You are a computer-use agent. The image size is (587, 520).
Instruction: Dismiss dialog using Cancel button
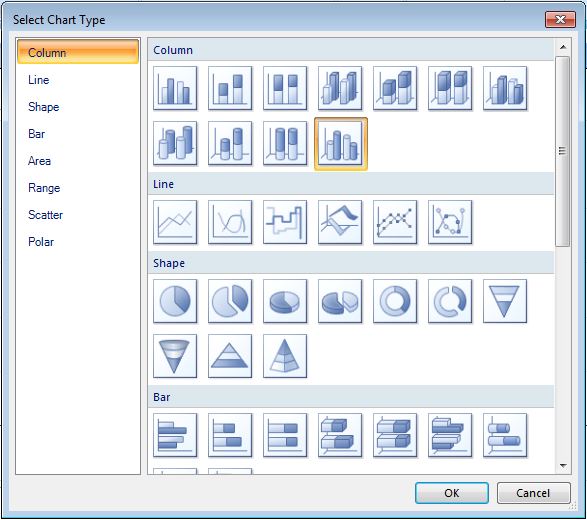point(533,493)
